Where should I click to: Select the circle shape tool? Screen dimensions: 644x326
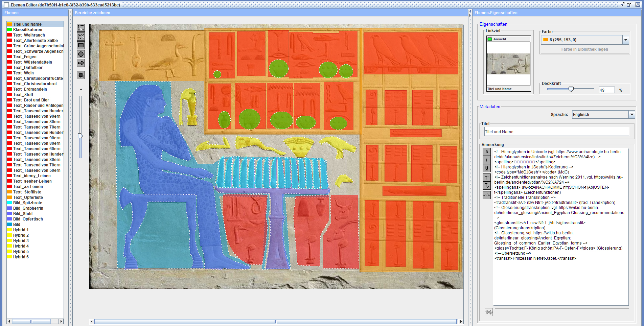coord(81,54)
